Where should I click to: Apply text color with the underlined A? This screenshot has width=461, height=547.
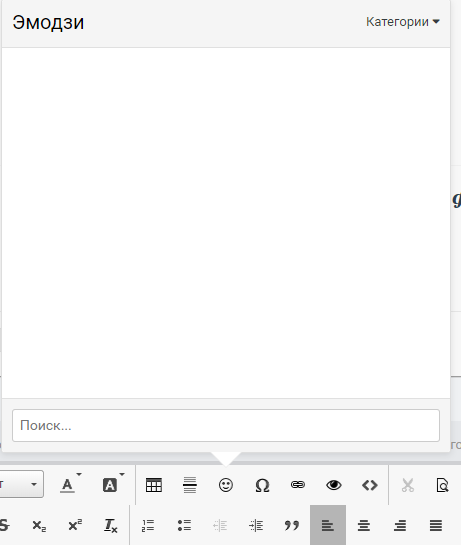(67, 485)
